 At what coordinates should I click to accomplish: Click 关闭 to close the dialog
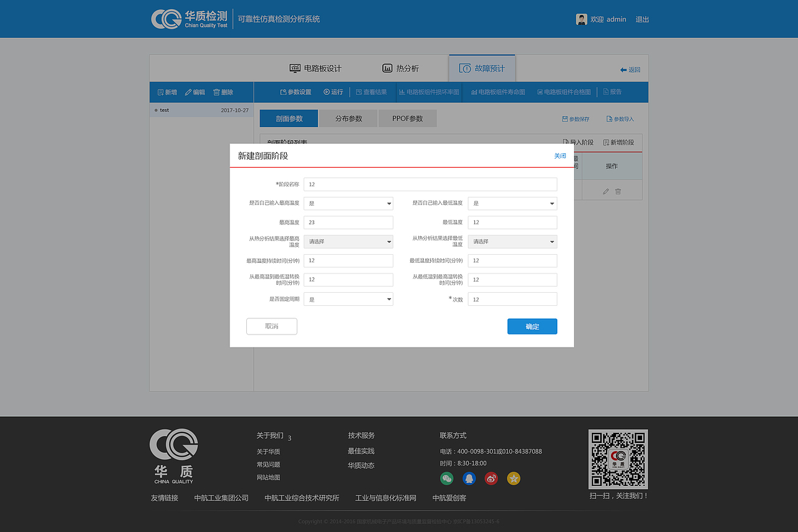tap(560, 156)
